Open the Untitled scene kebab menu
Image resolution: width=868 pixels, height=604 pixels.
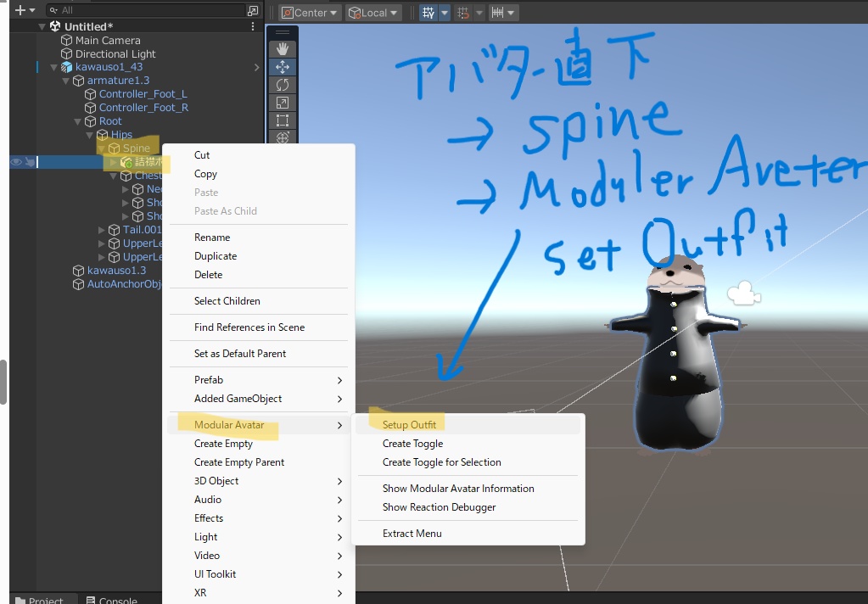click(253, 26)
